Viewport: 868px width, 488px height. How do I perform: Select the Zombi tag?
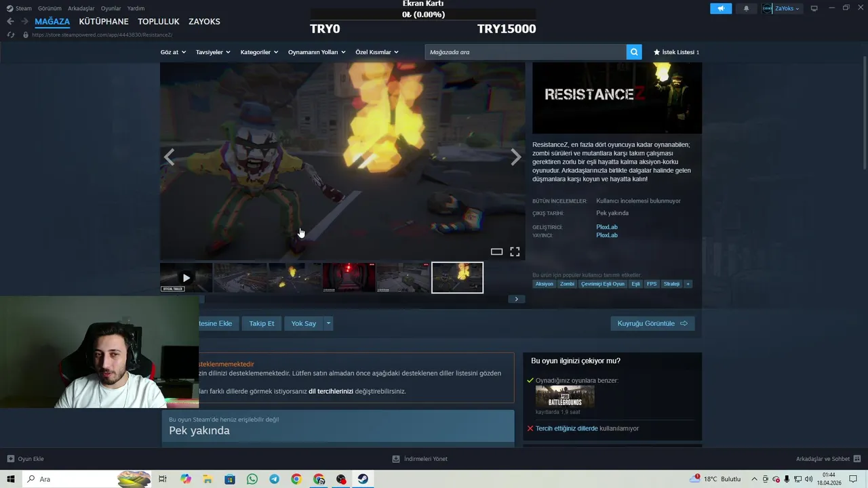click(567, 284)
